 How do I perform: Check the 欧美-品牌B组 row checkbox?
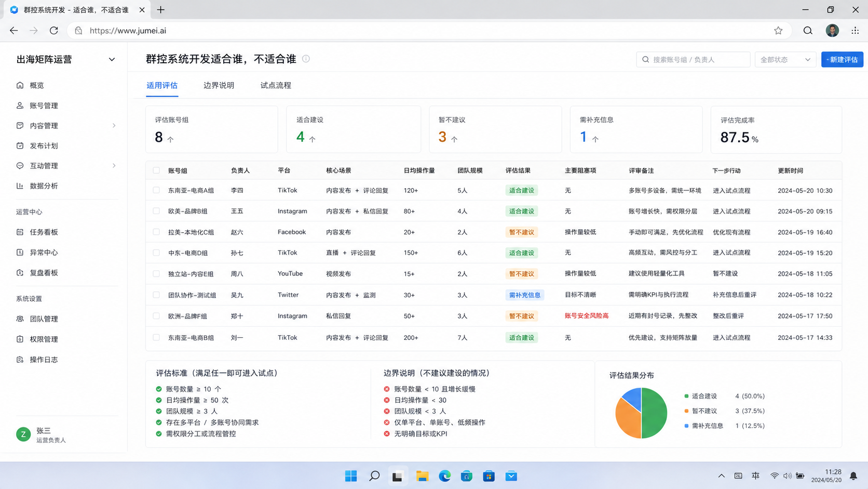click(156, 211)
